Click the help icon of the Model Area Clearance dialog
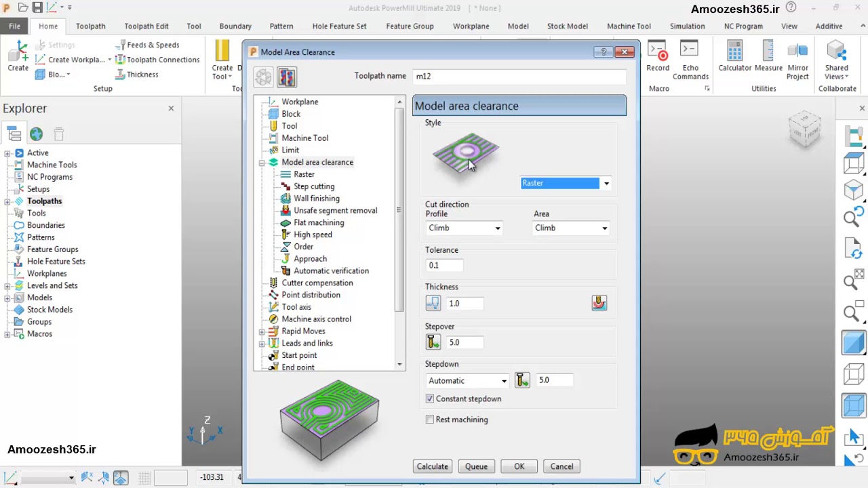 [603, 52]
